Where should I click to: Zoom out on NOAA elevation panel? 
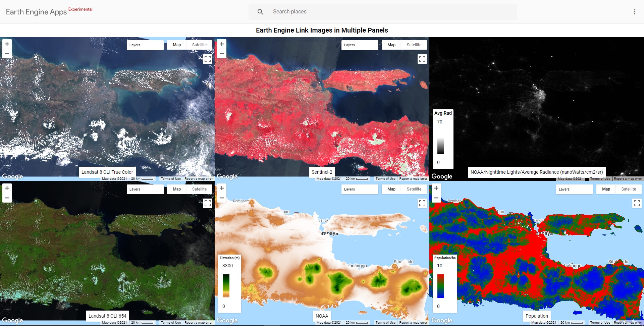[222, 198]
